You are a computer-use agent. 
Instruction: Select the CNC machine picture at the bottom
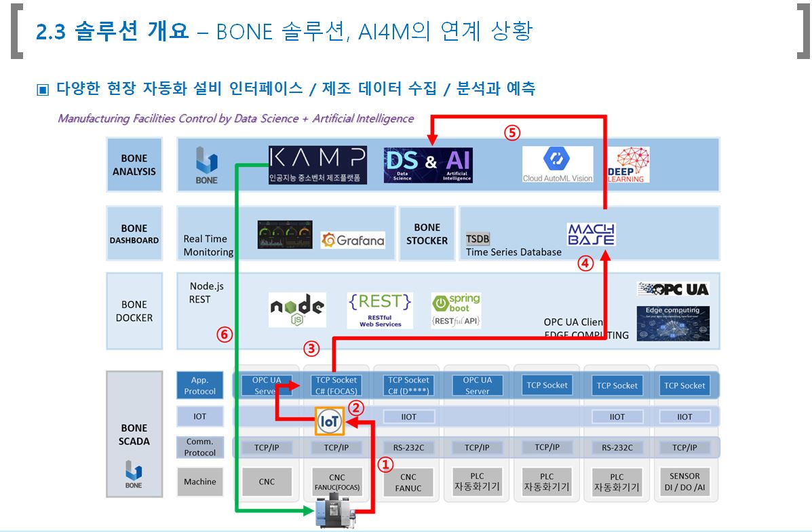point(336,511)
